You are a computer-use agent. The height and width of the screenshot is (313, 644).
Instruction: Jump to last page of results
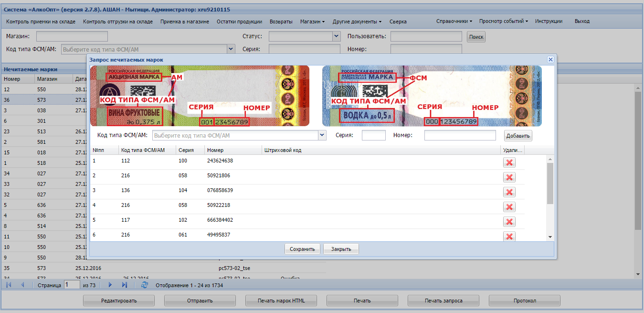pos(125,285)
